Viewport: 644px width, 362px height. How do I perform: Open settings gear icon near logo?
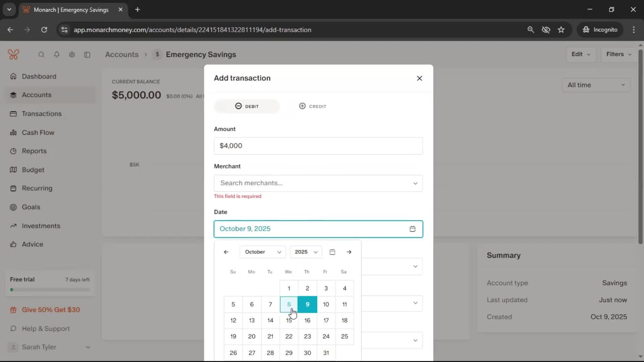[72, 55]
